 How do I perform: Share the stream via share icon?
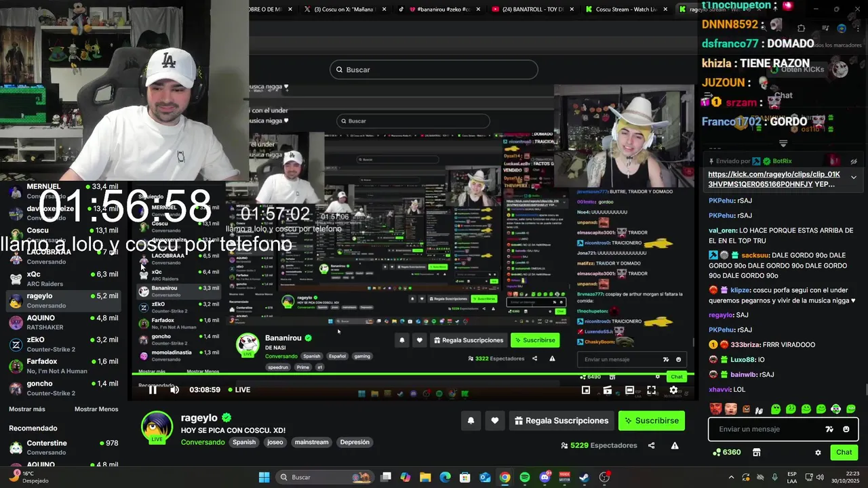click(x=652, y=445)
